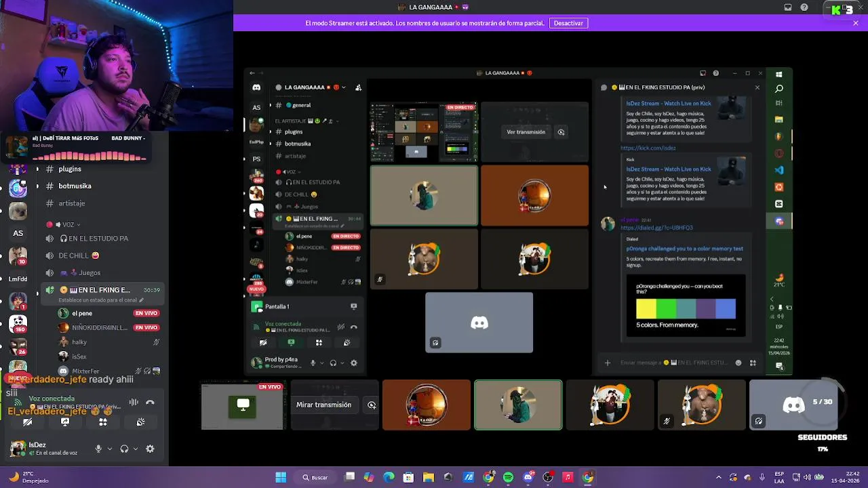
Task: Click Desactivar on streamer mode banner
Action: tap(568, 23)
